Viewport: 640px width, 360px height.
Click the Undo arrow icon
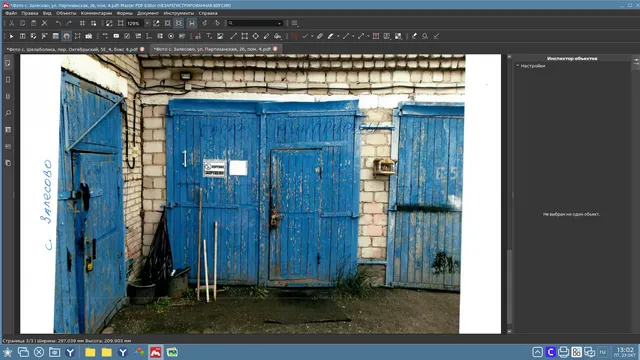(x=58, y=23)
